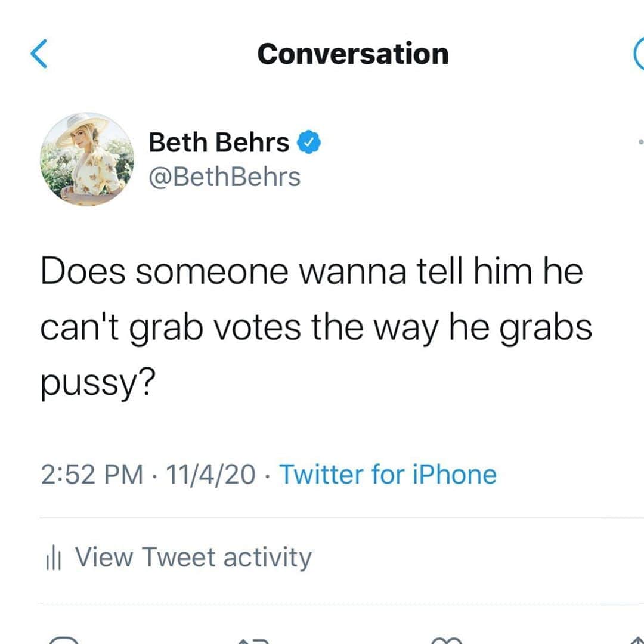Click the Tweet activity bar-chart icon
Viewport: 644px width, 644px height.
click(x=54, y=558)
